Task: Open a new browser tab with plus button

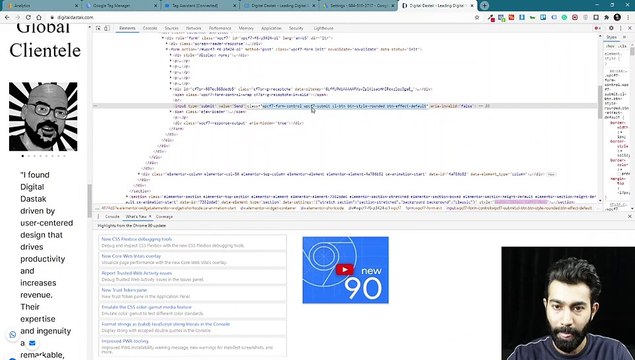Action: (x=484, y=5)
